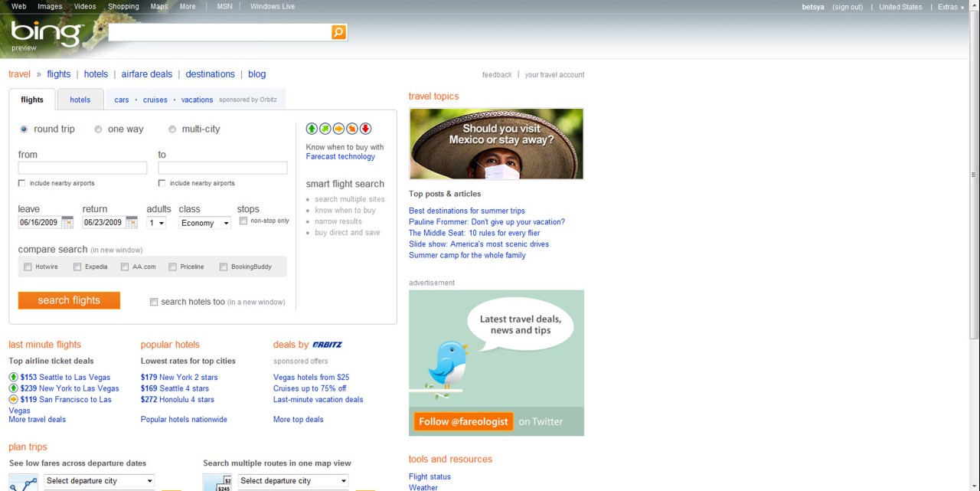
Task: Open the Farecast technology link
Action: (x=340, y=156)
